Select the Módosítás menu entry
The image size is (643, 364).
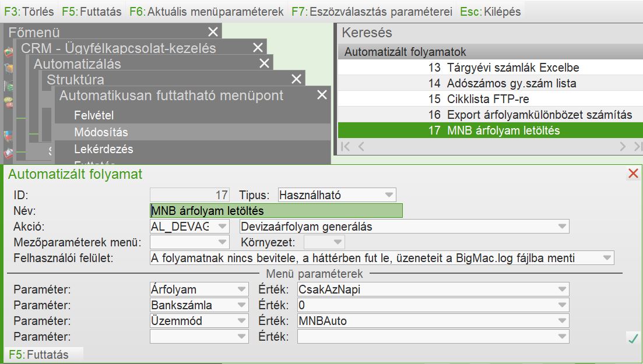192,132
